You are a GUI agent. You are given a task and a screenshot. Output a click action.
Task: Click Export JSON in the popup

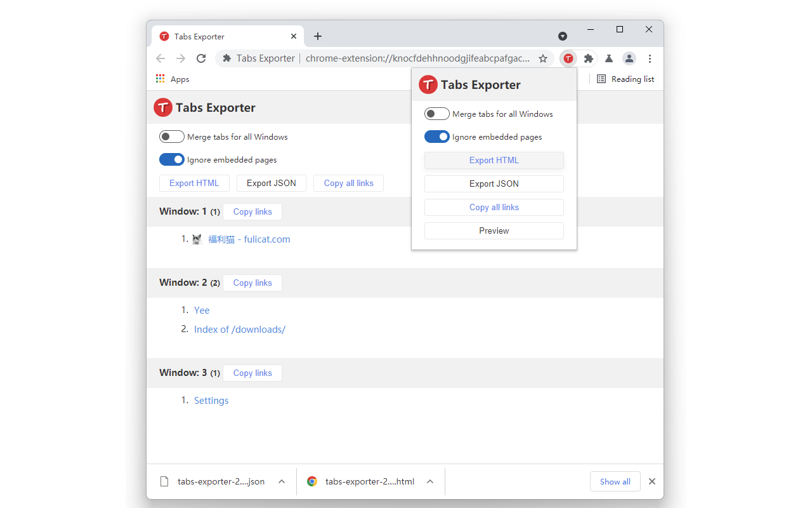coord(494,184)
